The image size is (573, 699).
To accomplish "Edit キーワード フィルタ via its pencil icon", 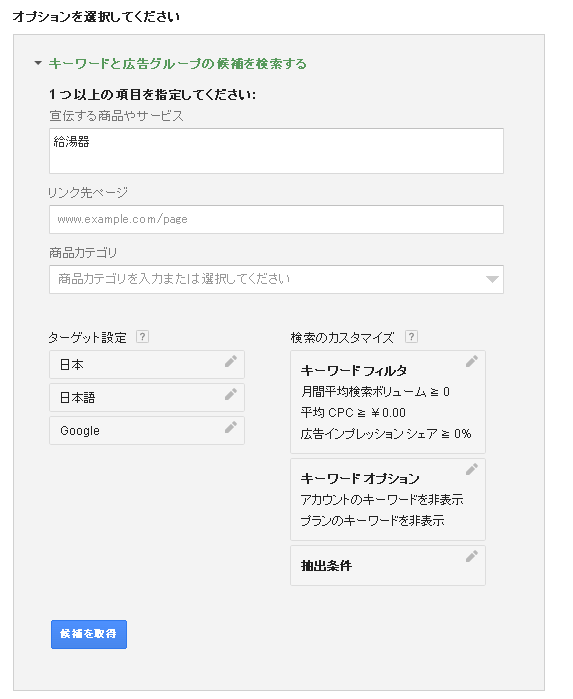I will [x=472, y=361].
